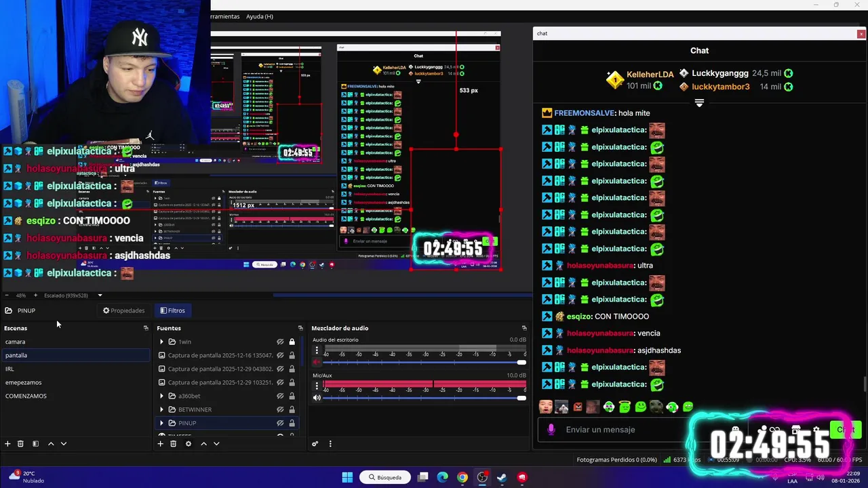The height and width of the screenshot is (488, 868).
Task: Expand the 1win group in Fuentes
Action: pyautogui.click(x=161, y=342)
